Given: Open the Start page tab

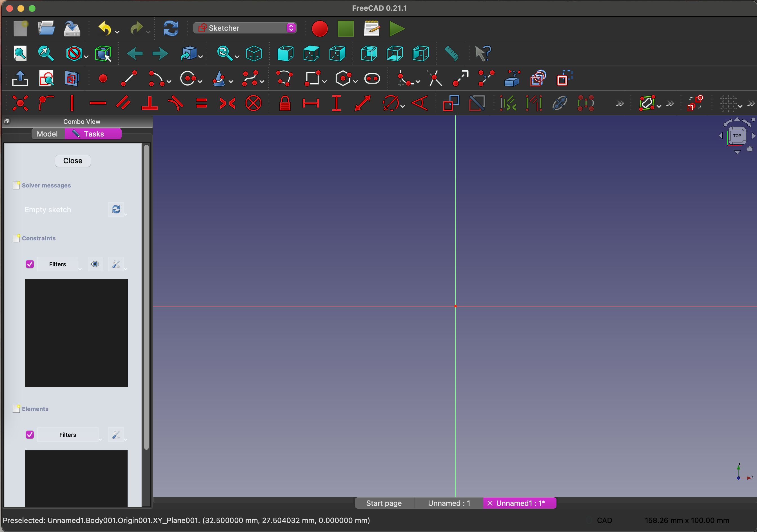Looking at the screenshot, I should (x=384, y=503).
